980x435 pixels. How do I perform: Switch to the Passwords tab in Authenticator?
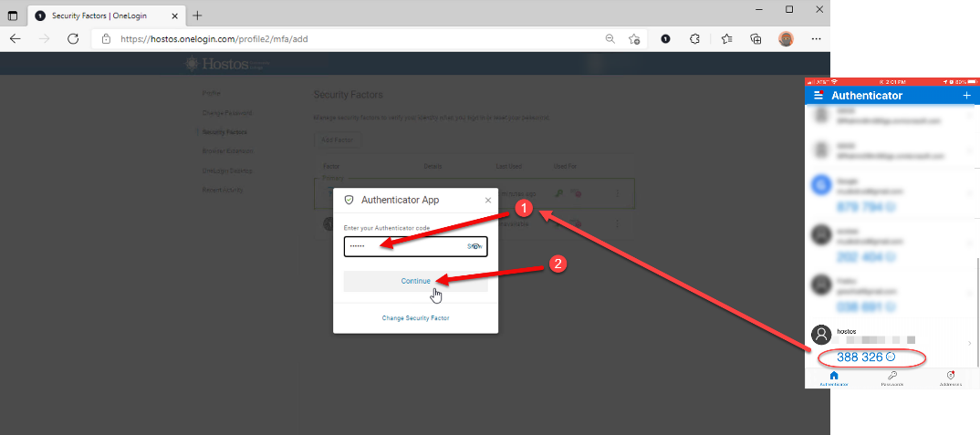tap(892, 378)
